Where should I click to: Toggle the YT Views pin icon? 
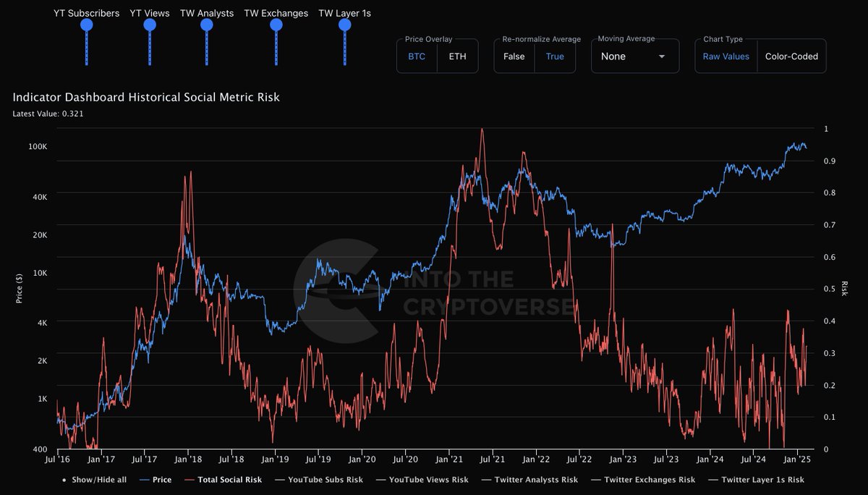(x=149, y=24)
